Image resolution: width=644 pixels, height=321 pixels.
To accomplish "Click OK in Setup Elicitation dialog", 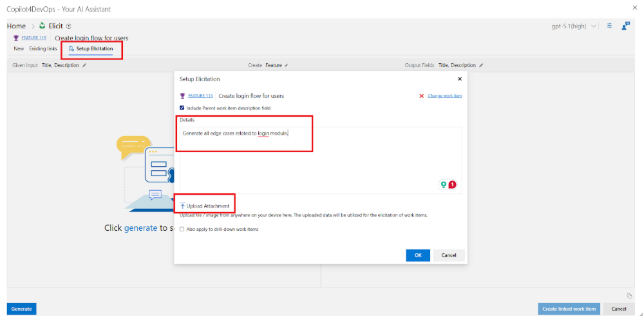I will (417, 255).
